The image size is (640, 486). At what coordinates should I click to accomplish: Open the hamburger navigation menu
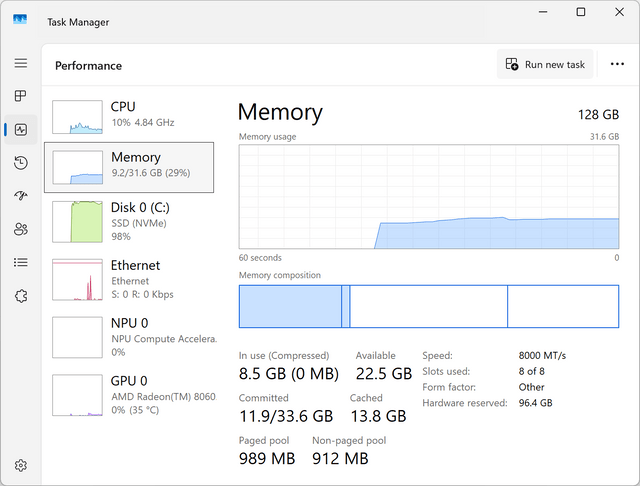click(x=21, y=63)
